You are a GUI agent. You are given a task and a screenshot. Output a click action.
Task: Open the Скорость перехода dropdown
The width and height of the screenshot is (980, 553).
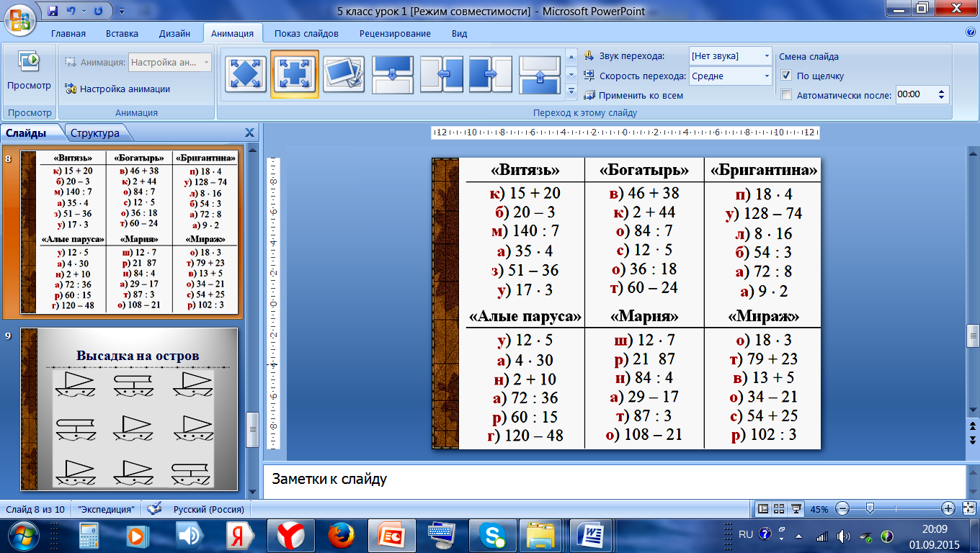(766, 76)
